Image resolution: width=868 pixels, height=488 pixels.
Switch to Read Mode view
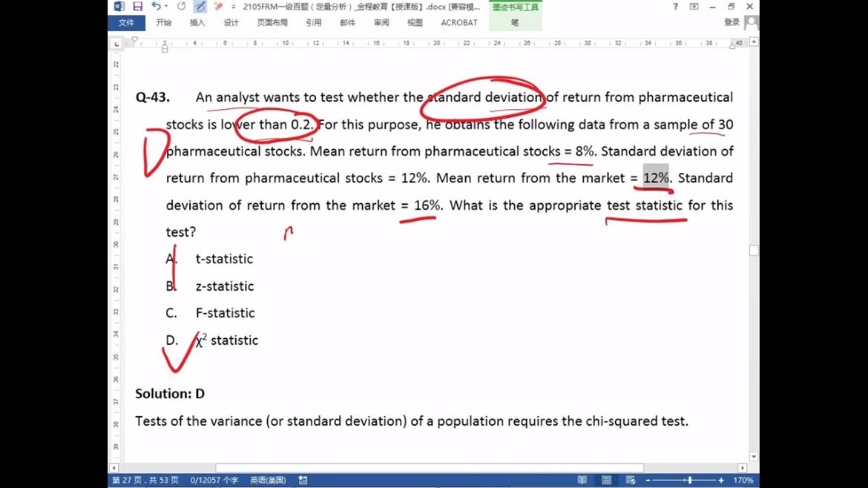tap(582, 481)
